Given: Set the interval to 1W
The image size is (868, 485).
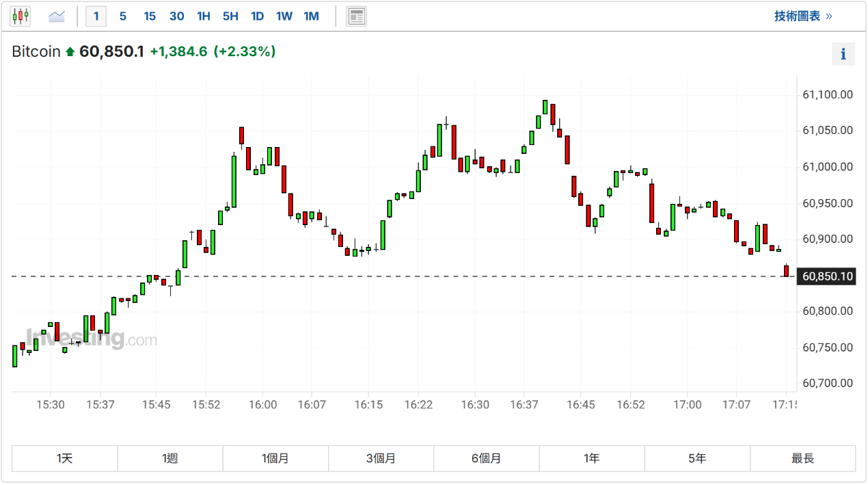Looking at the screenshot, I should pyautogui.click(x=284, y=16).
